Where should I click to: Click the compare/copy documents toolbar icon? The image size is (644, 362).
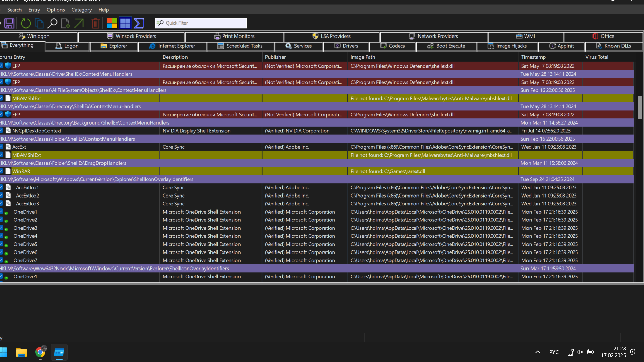(39, 23)
